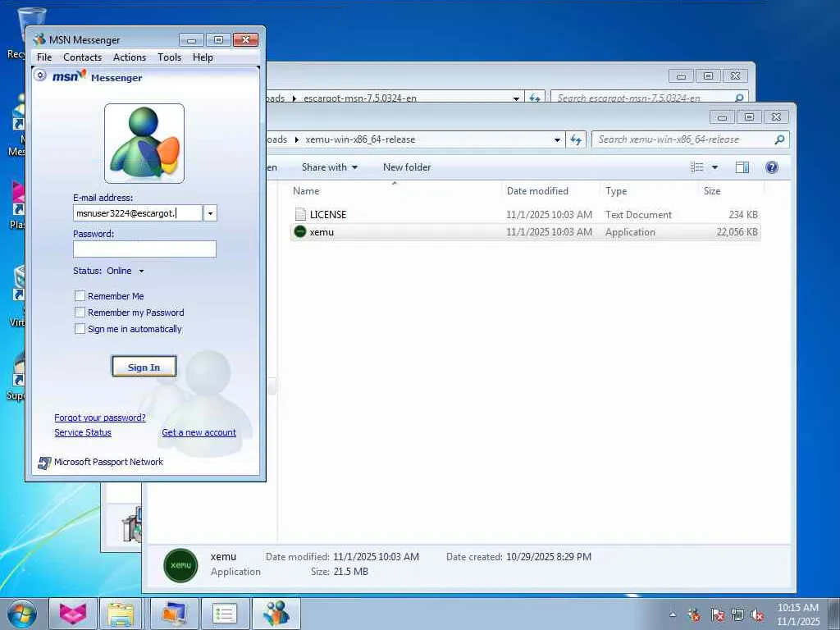Expand the xemu address bar history dropdown
This screenshot has height=630, width=840.
click(557, 139)
